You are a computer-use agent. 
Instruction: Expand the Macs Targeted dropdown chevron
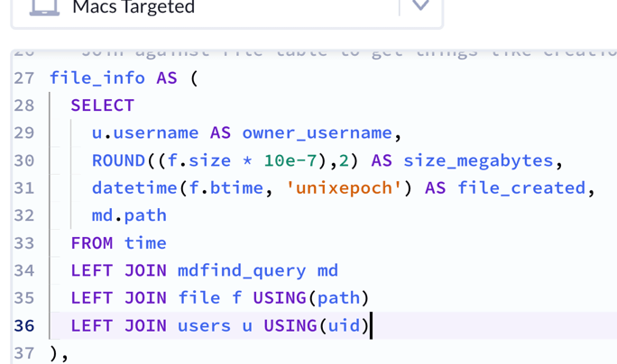click(x=420, y=5)
